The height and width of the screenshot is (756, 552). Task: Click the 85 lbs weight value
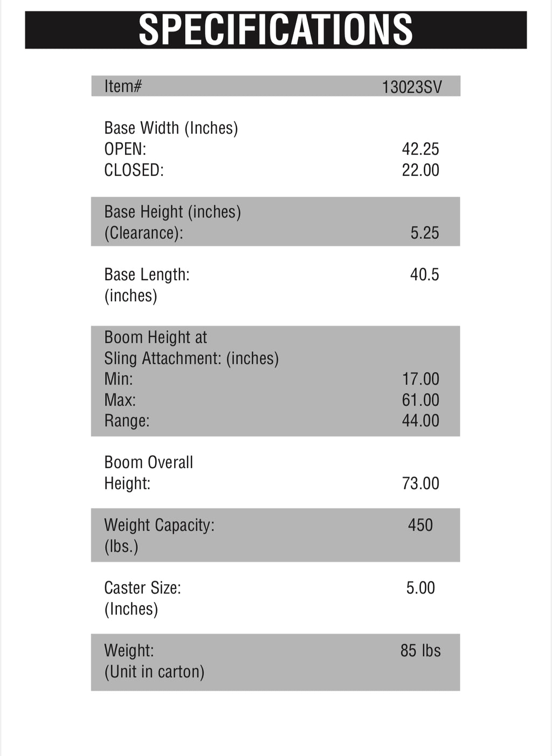pos(420,651)
